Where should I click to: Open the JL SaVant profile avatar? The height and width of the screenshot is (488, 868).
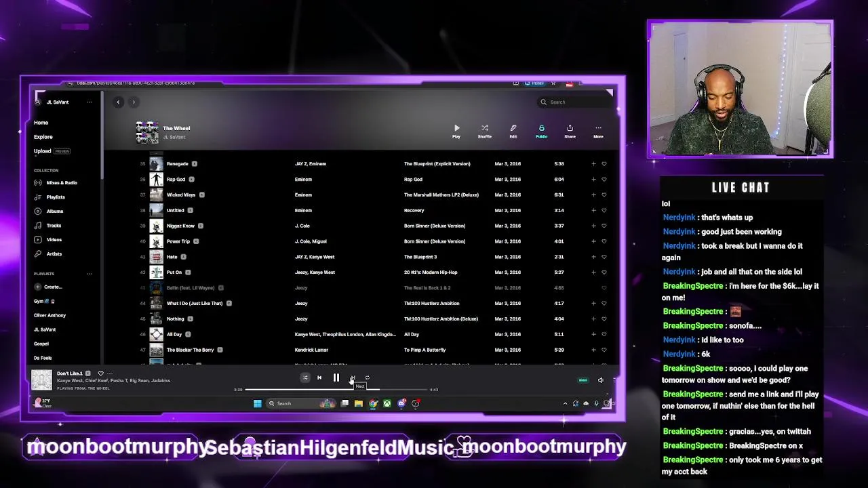tap(38, 102)
